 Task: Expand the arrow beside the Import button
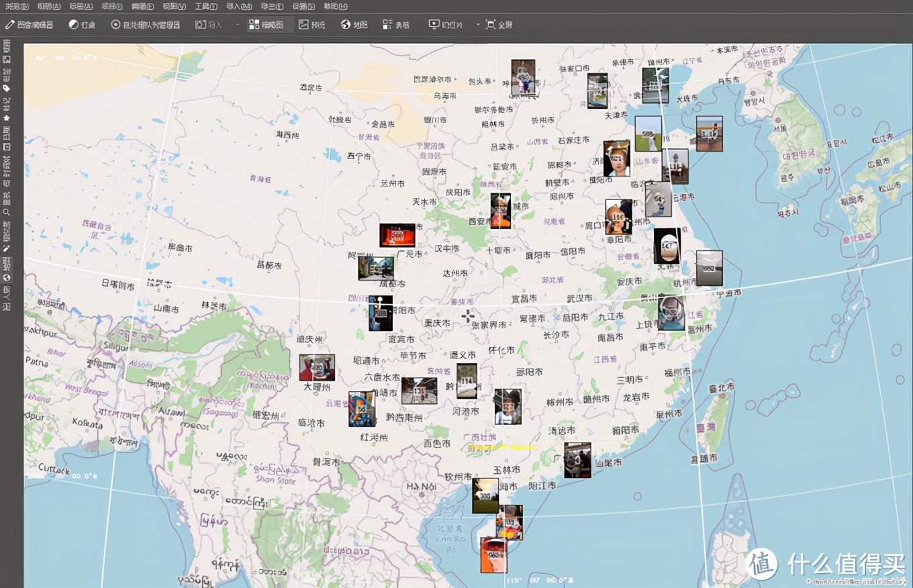[237, 25]
